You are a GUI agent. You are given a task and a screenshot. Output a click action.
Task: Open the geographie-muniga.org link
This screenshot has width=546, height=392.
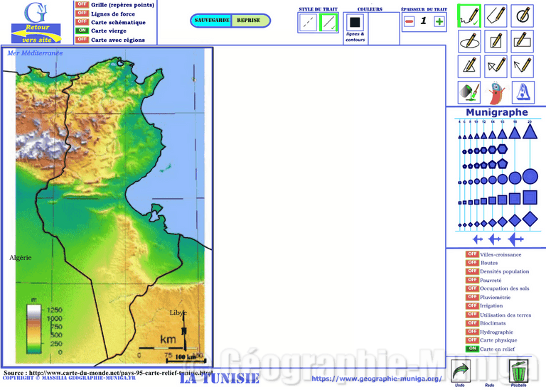pos(376,379)
